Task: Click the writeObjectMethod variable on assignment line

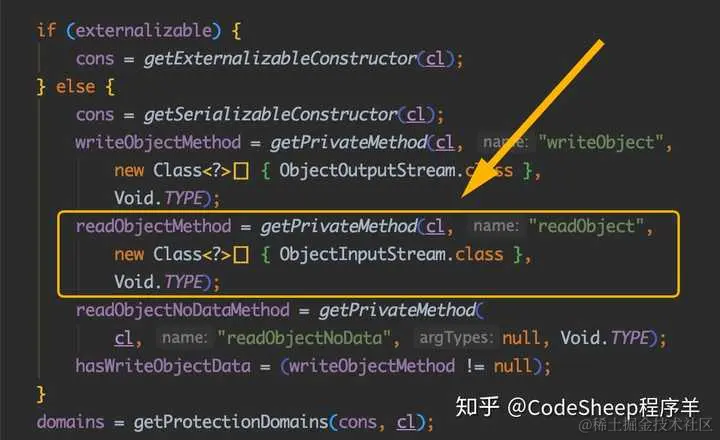Action: tap(158, 143)
